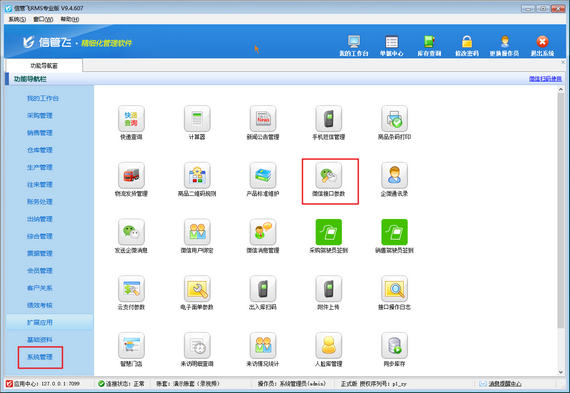The image size is (570, 393).
Task: Click the 微信扫码使用 link
Action: tap(545, 79)
